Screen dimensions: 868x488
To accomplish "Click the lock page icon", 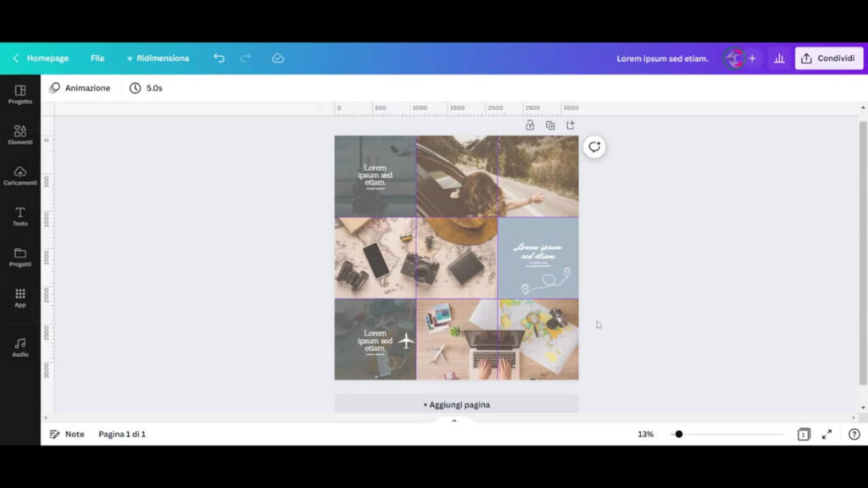I will 530,125.
